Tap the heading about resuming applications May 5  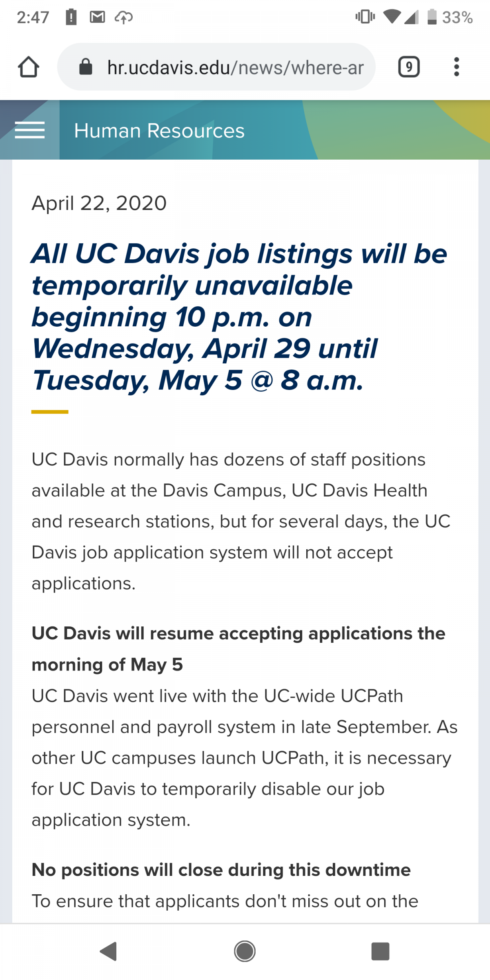pyautogui.click(x=238, y=649)
